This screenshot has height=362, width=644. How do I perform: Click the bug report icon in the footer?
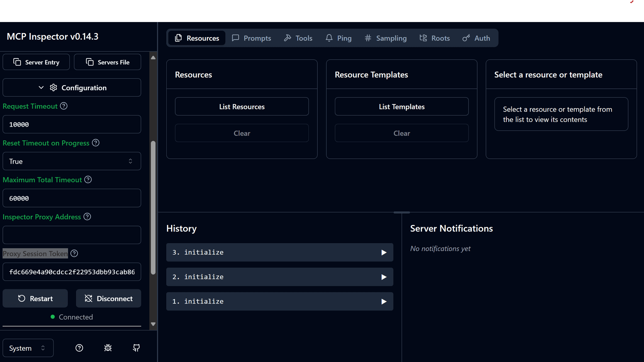point(108,348)
